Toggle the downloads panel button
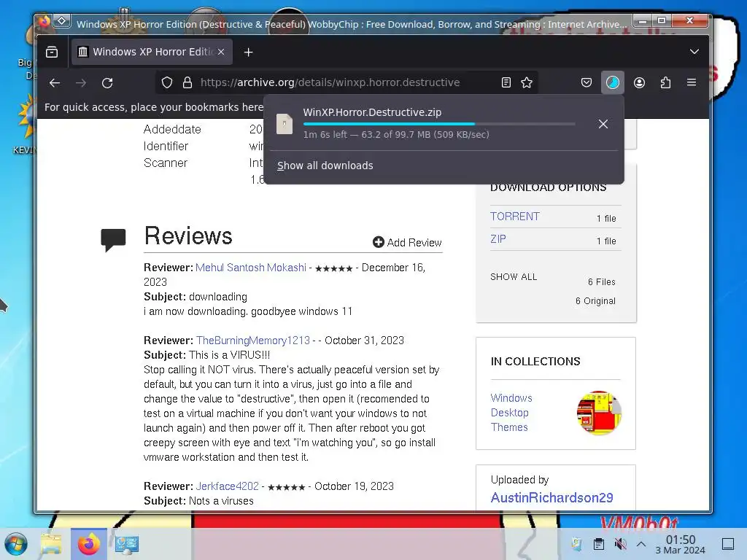Viewport: 747px width, 560px height. tap(613, 82)
